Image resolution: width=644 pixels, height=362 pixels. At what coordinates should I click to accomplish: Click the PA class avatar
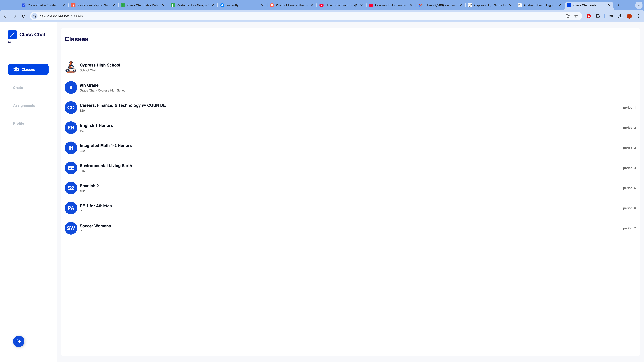click(71, 208)
